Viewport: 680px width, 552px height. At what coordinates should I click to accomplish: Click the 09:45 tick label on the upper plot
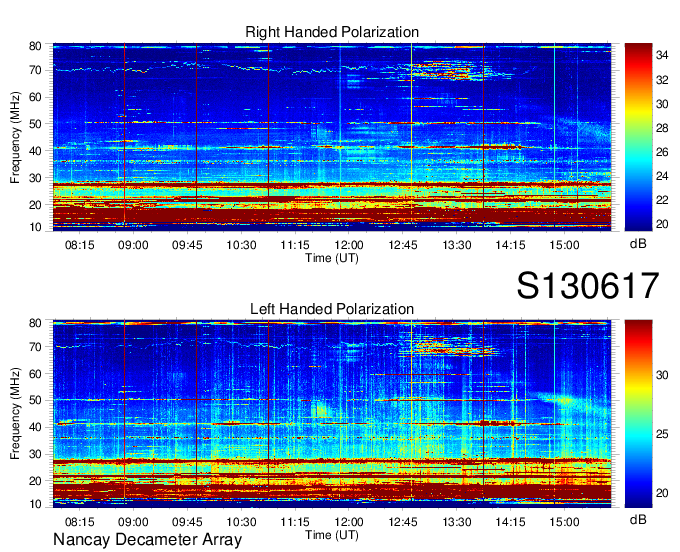coord(187,245)
